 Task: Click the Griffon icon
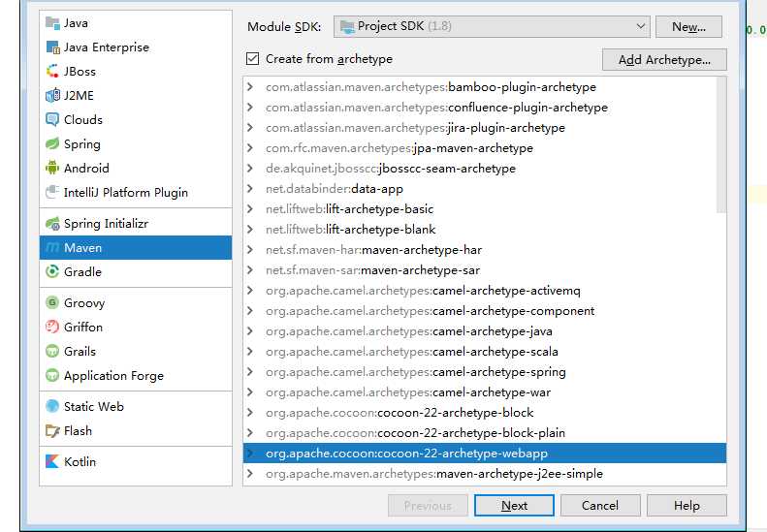tap(52, 327)
